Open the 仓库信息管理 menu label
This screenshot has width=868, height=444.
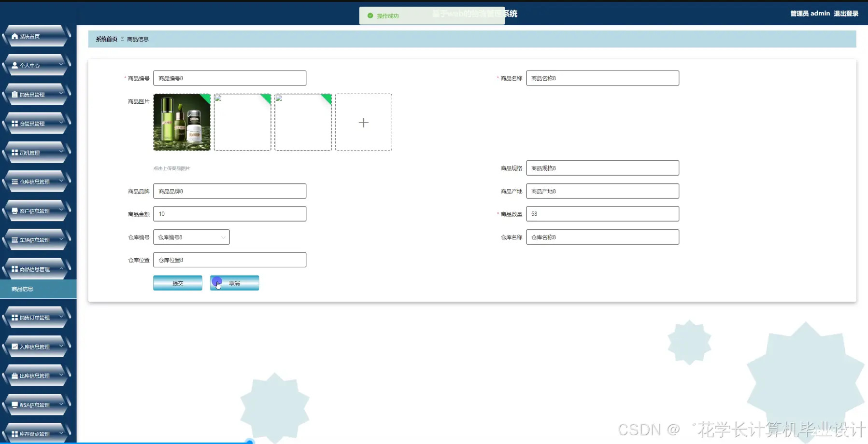tap(35, 182)
